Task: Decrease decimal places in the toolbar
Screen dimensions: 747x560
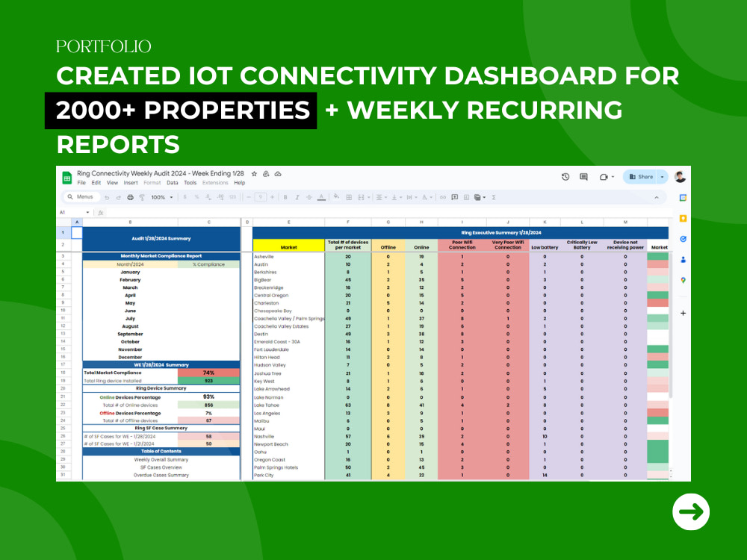Action: click(x=208, y=197)
